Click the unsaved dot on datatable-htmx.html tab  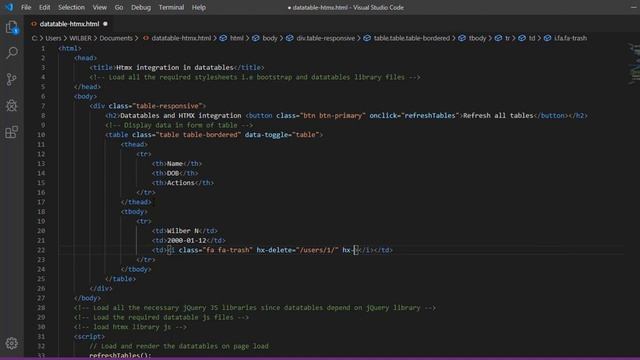click(105, 24)
